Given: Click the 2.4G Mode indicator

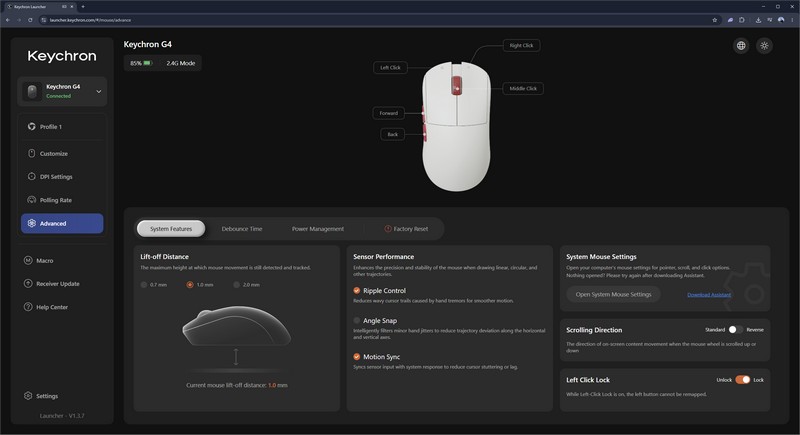Looking at the screenshot, I should 181,63.
